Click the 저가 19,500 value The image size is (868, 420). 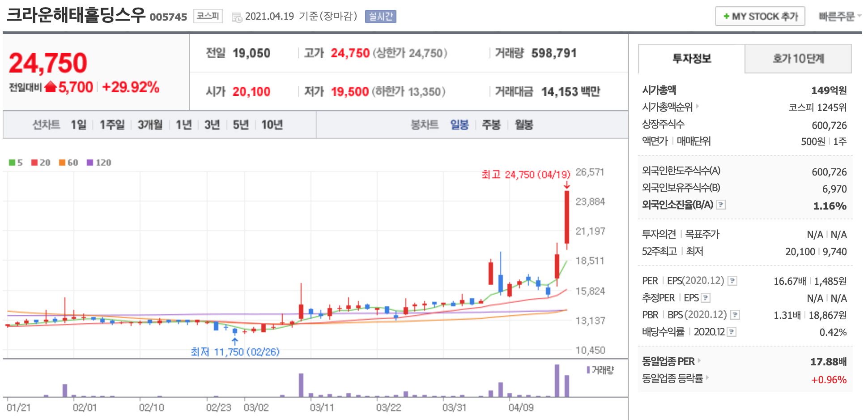point(350,92)
